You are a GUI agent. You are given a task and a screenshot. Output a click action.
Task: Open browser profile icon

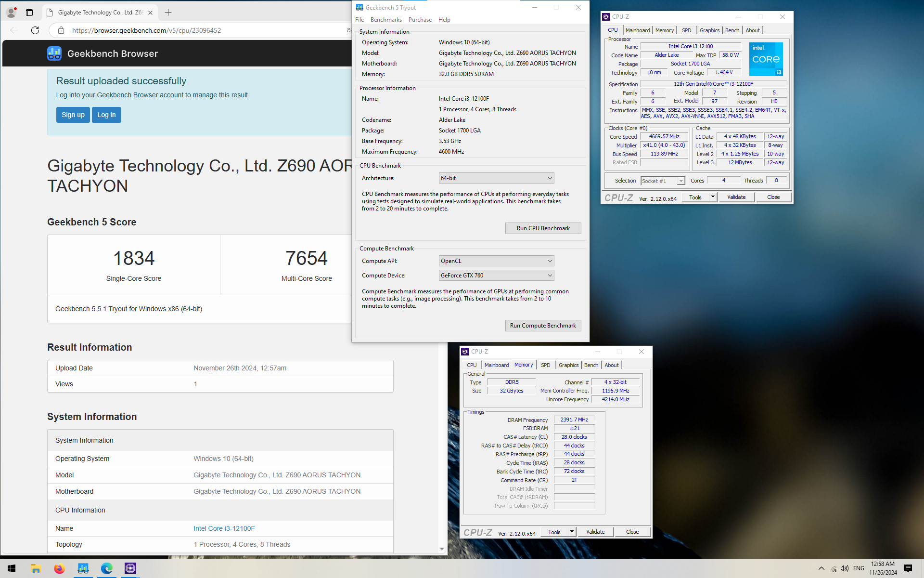click(11, 13)
